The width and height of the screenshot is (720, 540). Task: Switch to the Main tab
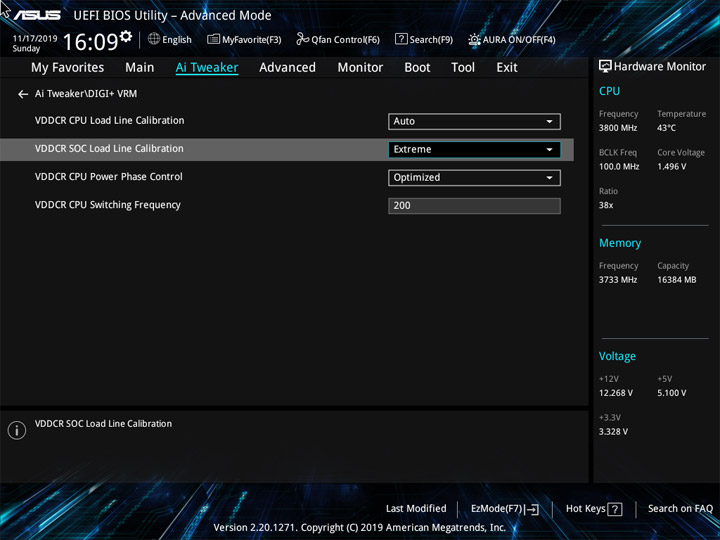[140, 68]
